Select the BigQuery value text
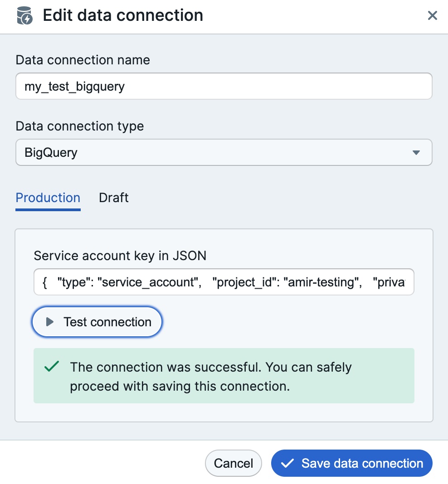Screen dimensions: 448x484 [51, 153]
